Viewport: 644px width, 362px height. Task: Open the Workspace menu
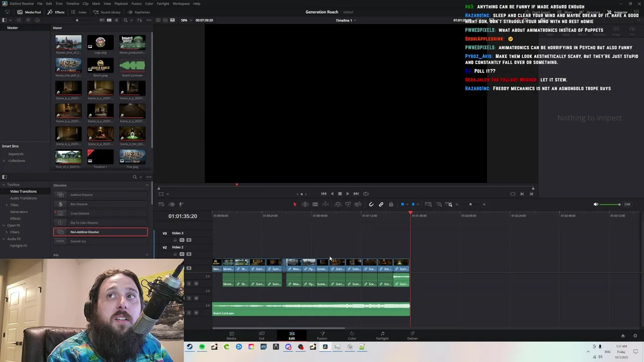(181, 4)
